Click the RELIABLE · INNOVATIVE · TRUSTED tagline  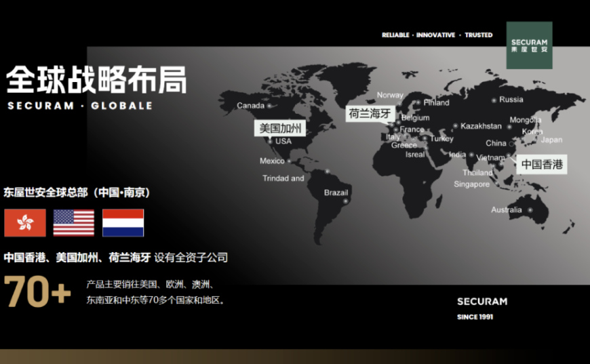coord(437,35)
